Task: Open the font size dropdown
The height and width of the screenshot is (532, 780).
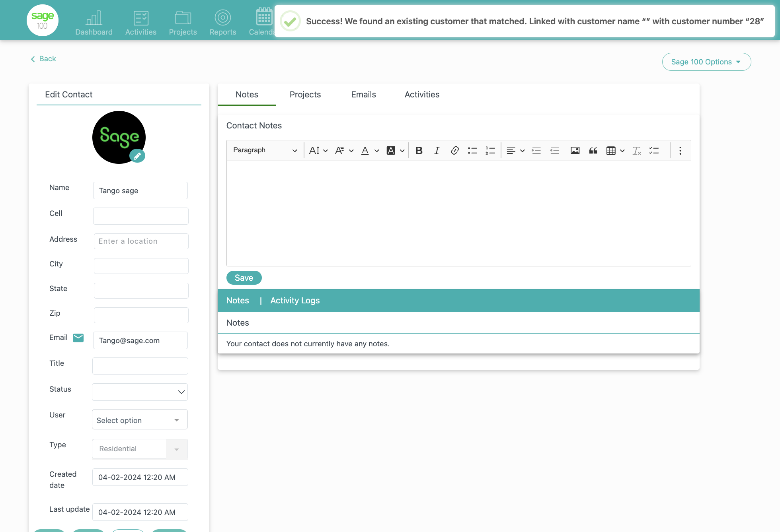Action: (x=318, y=150)
